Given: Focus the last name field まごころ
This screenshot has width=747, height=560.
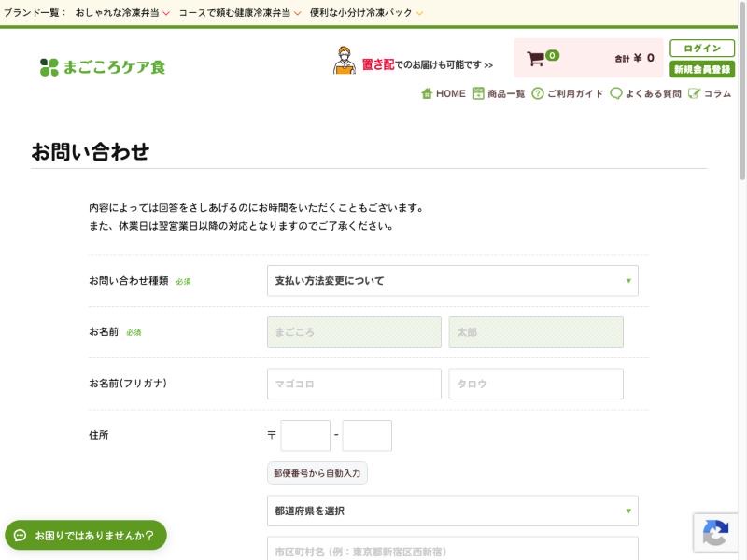Looking at the screenshot, I should pyautogui.click(x=354, y=332).
